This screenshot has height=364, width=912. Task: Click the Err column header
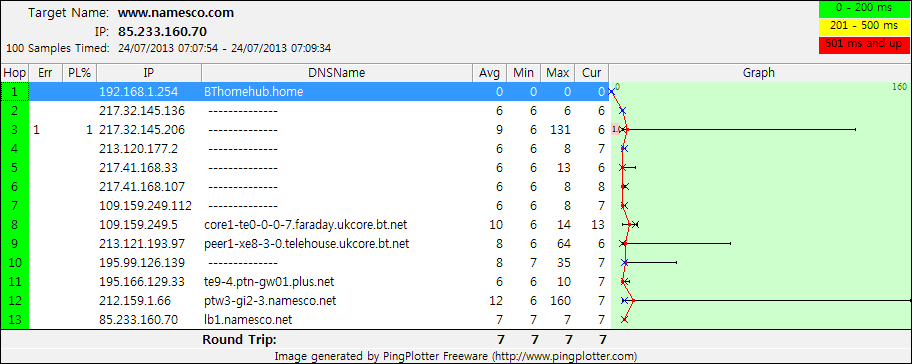(x=45, y=73)
